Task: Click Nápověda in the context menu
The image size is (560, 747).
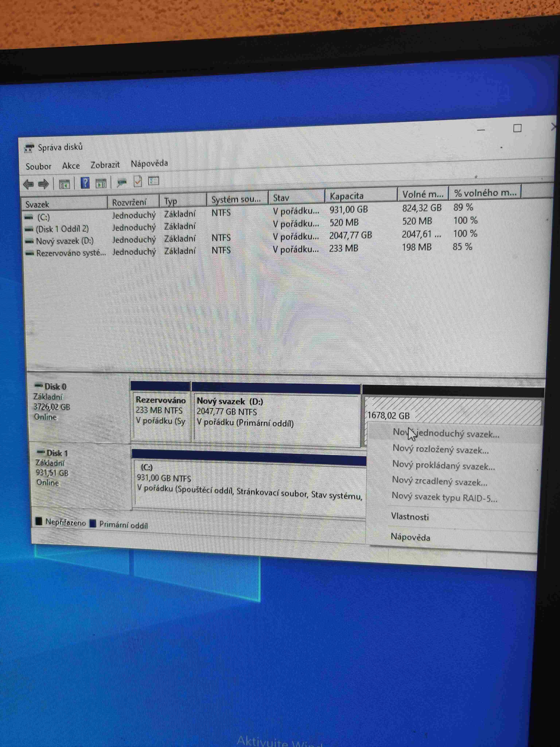Action: pos(410,537)
